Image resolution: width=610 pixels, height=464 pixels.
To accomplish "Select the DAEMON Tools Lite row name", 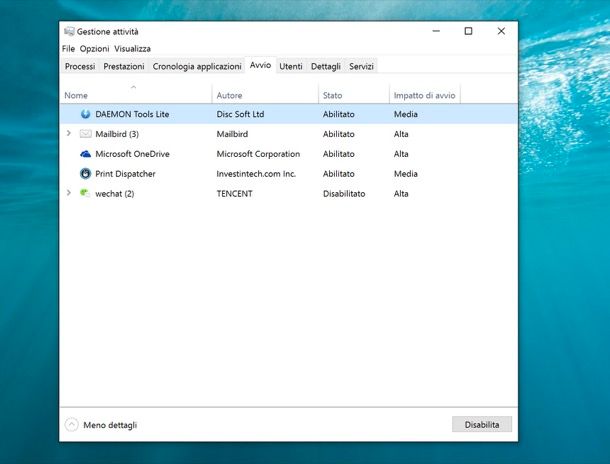I will tap(132, 114).
